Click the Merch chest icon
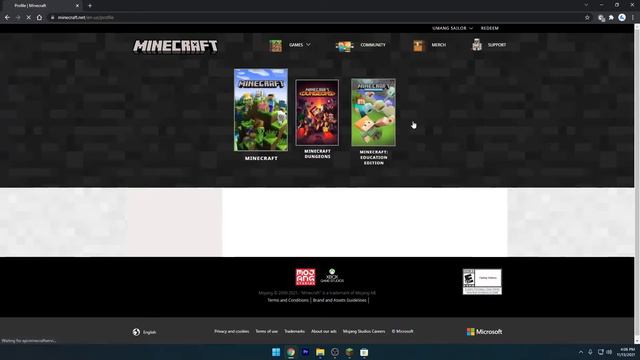Image resolution: width=640 pixels, height=360 pixels. click(418, 46)
